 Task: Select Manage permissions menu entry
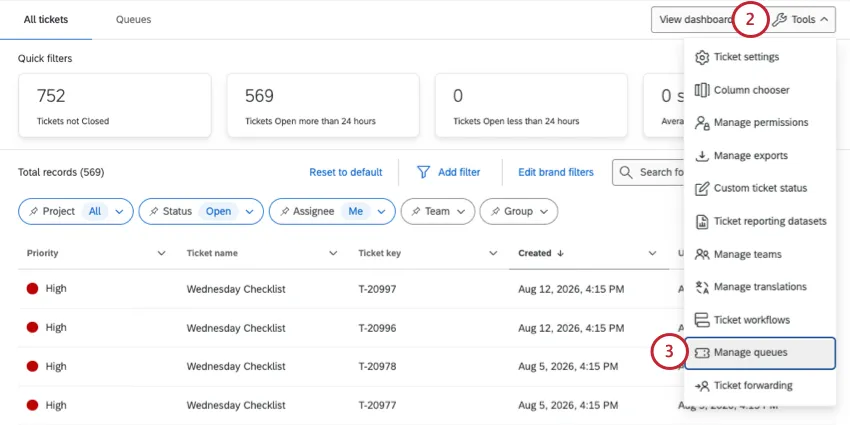click(760, 123)
